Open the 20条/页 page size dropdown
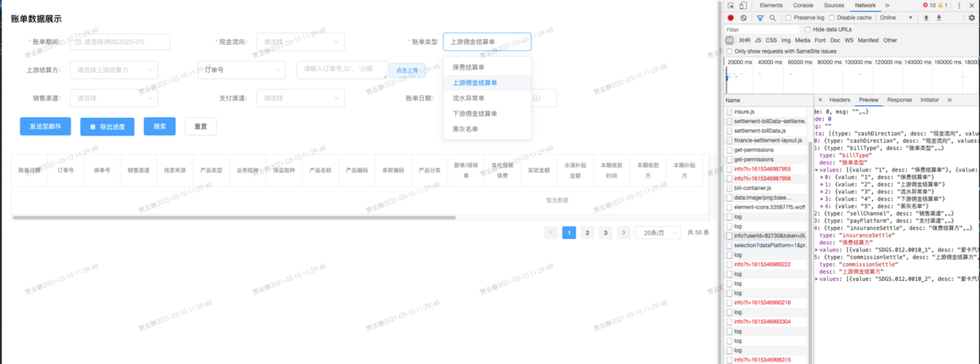 pyautogui.click(x=658, y=232)
